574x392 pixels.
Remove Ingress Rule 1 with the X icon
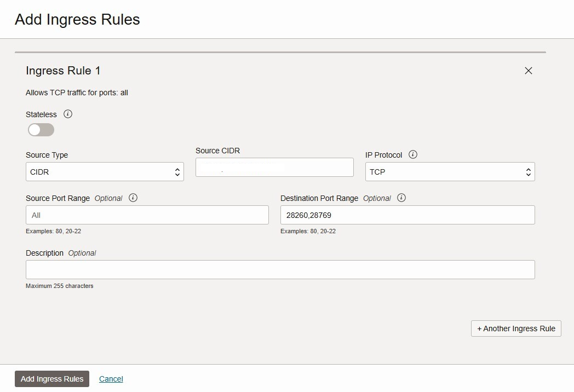(x=529, y=71)
